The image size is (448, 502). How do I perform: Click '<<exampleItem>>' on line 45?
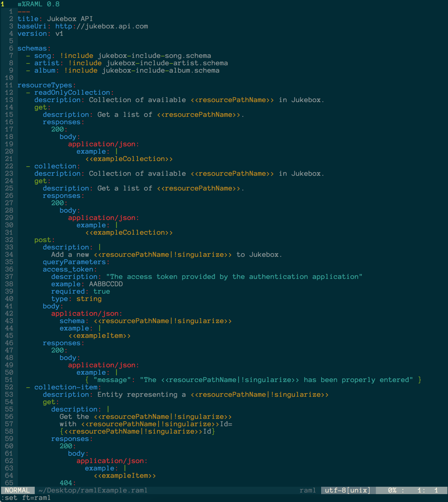click(x=99, y=335)
